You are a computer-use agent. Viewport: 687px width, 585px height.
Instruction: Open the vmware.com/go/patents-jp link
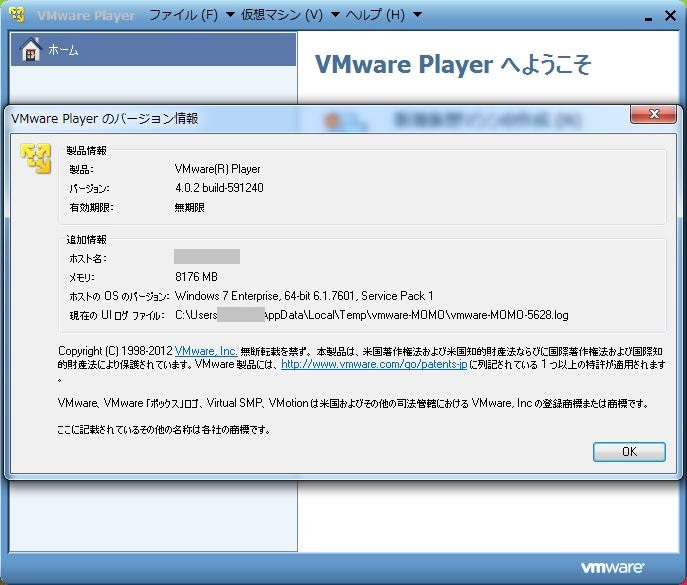374,364
